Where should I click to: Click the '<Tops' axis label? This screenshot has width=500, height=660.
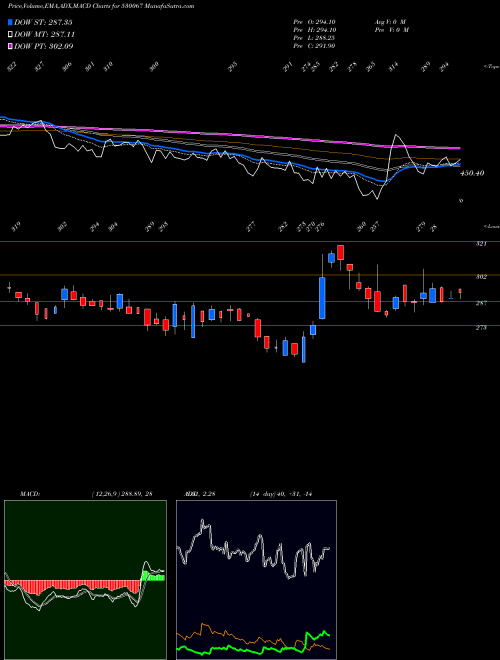492,67
